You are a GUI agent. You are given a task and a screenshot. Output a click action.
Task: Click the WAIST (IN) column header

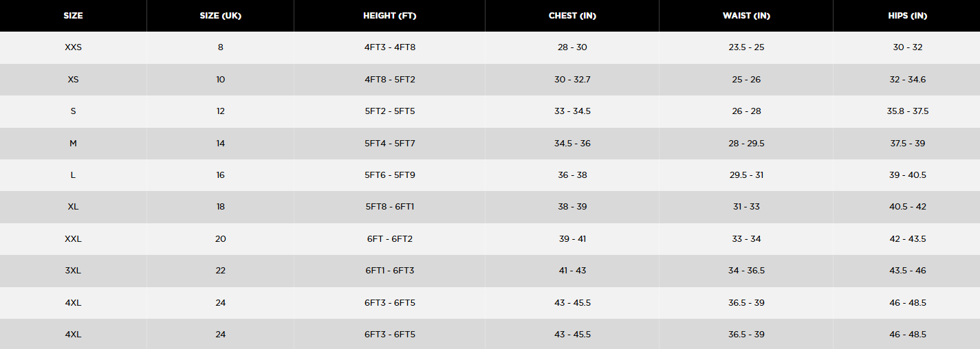point(746,16)
